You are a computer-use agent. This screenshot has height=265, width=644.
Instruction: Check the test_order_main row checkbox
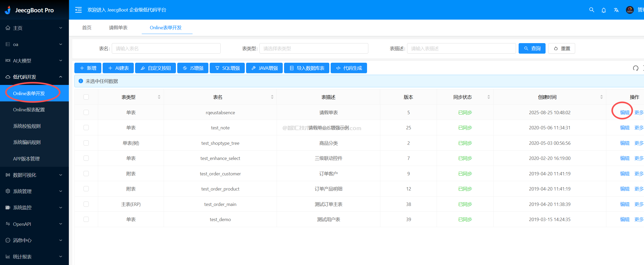(86, 204)
